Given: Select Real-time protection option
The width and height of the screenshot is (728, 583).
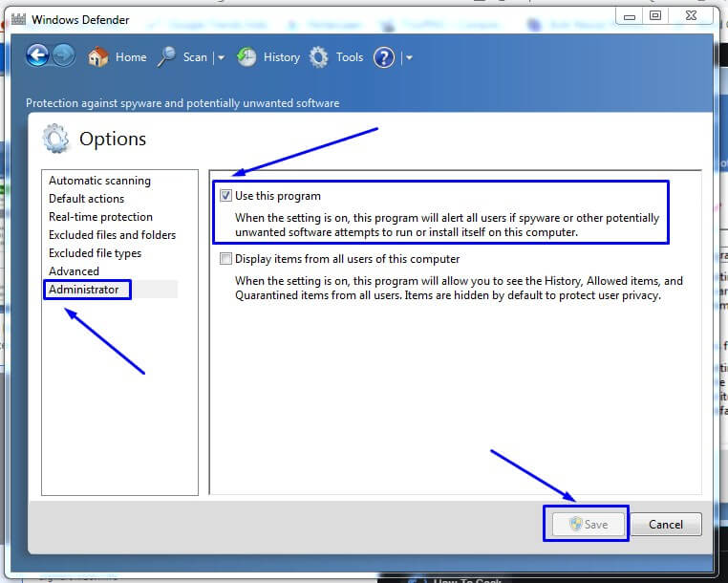Looking at the screenshot, I should point(100,217).
